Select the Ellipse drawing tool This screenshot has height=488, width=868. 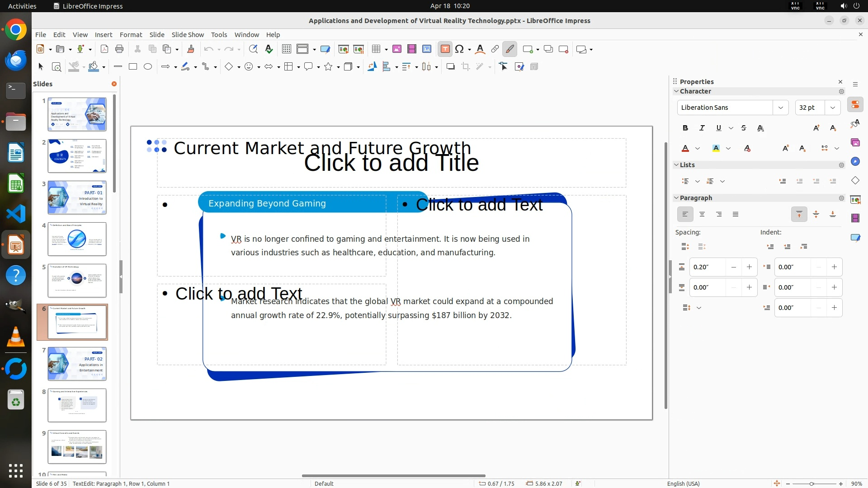click(148, 67)
